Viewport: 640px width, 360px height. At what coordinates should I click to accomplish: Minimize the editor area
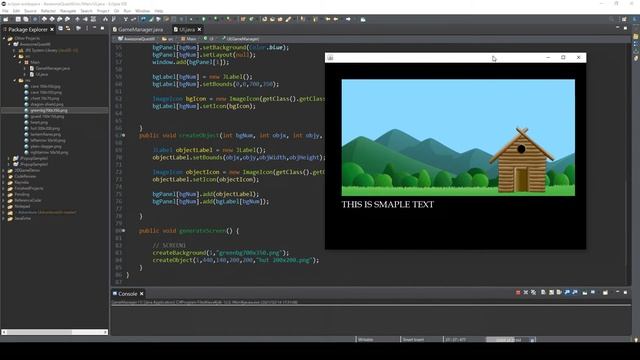tap(618, 28)
